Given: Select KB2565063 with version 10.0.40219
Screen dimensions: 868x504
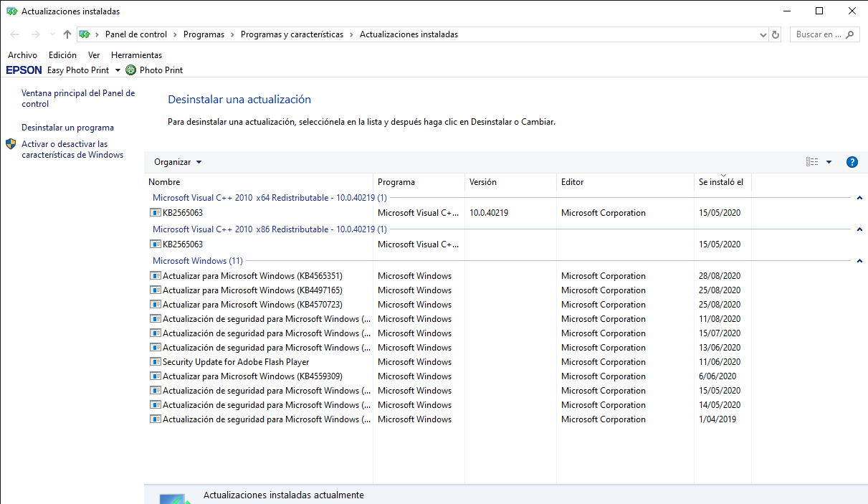Looking at the screenshot, I should point(449,213).
